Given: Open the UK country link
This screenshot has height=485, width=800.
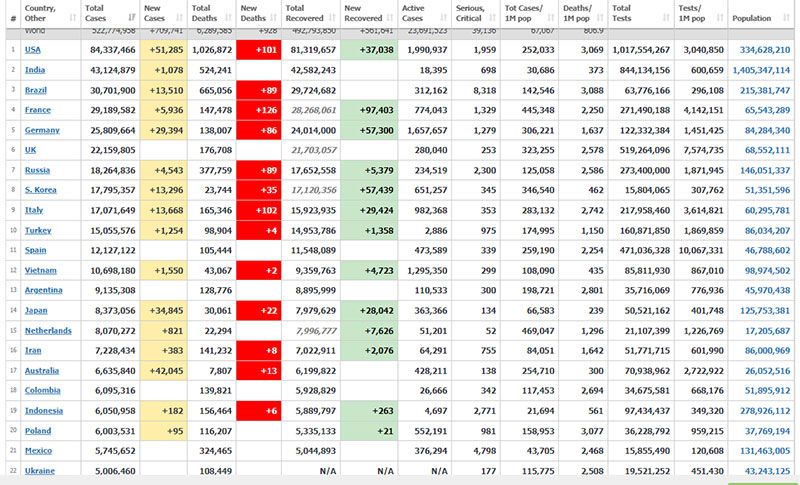Looking at the screenshot, I should click(31, 150).
